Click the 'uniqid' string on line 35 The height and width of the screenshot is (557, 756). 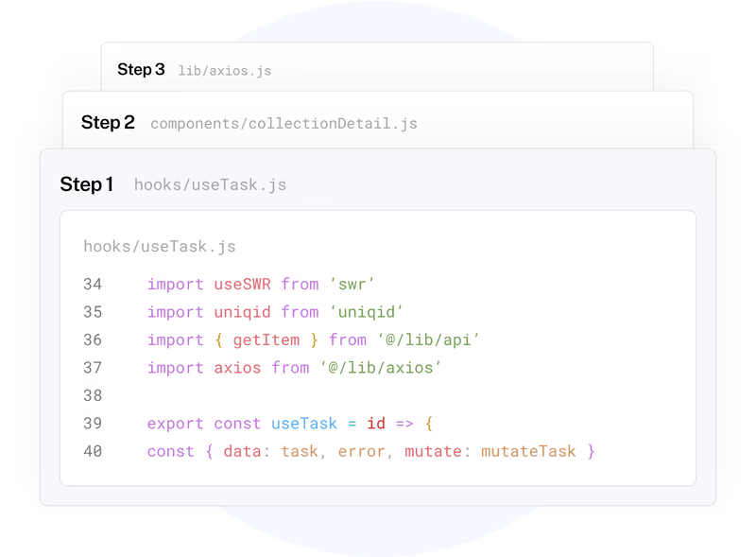click(367, 312)
